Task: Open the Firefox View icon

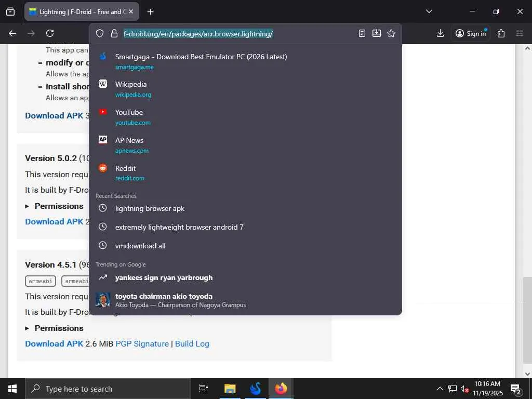Action: tap(10, 11)
